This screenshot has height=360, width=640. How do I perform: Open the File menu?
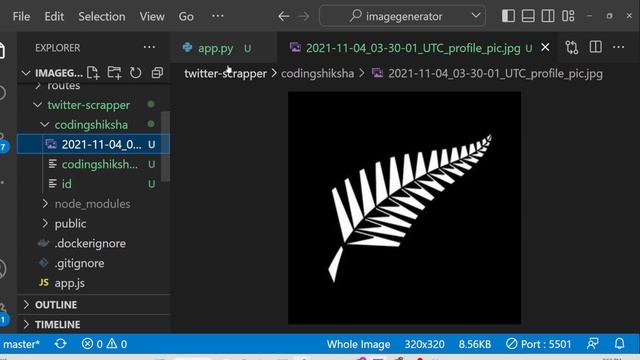pyautogui.click(x=21, y=16)
